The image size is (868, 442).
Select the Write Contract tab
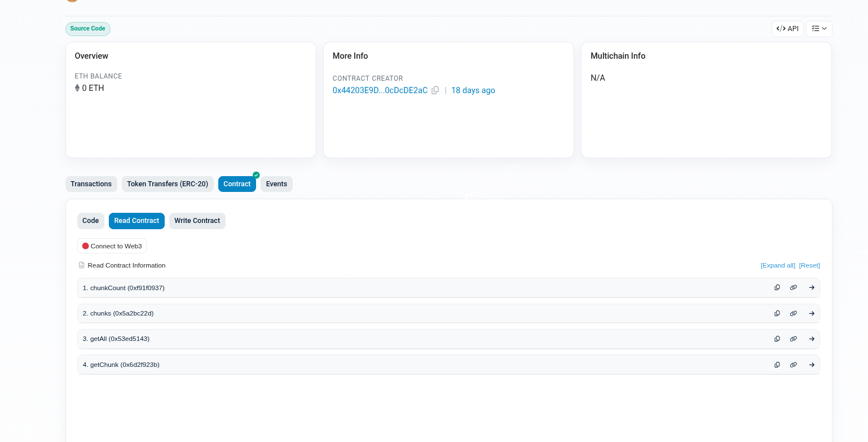point(197,221)
